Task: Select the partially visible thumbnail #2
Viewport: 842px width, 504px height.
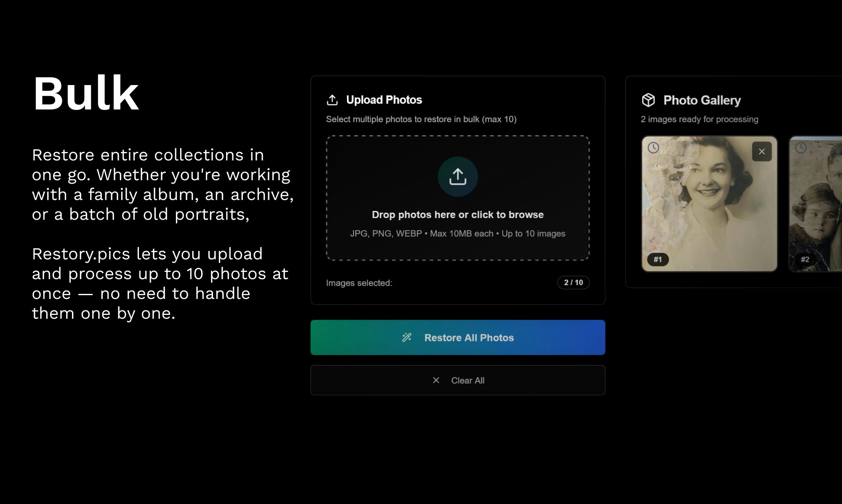Action: (x=815, y=204)
